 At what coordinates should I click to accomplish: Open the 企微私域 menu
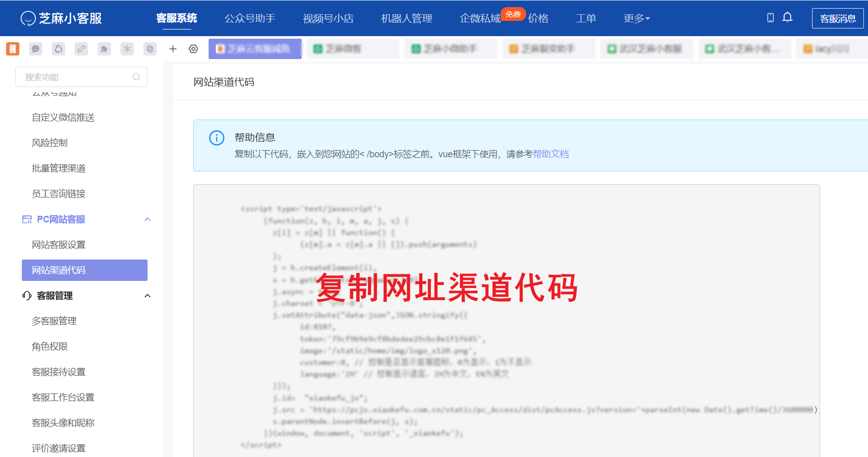coord(480,18)
